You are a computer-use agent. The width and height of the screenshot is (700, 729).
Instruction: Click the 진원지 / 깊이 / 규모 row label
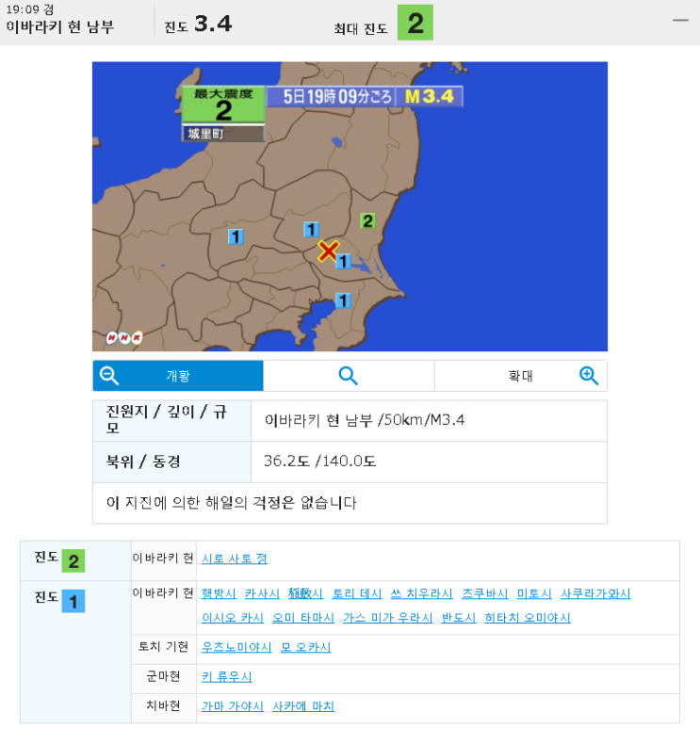[x=172, y=421]
